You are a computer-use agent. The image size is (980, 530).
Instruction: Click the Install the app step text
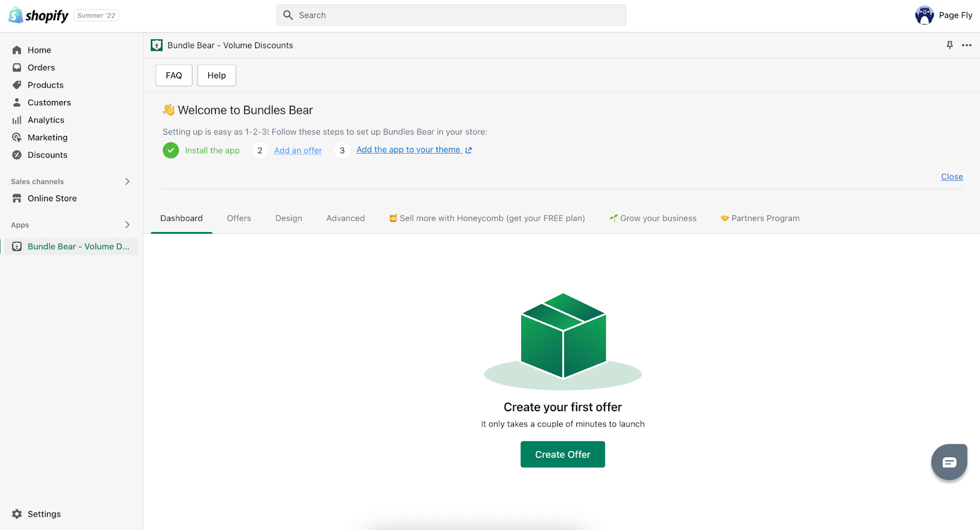[212, 151]
